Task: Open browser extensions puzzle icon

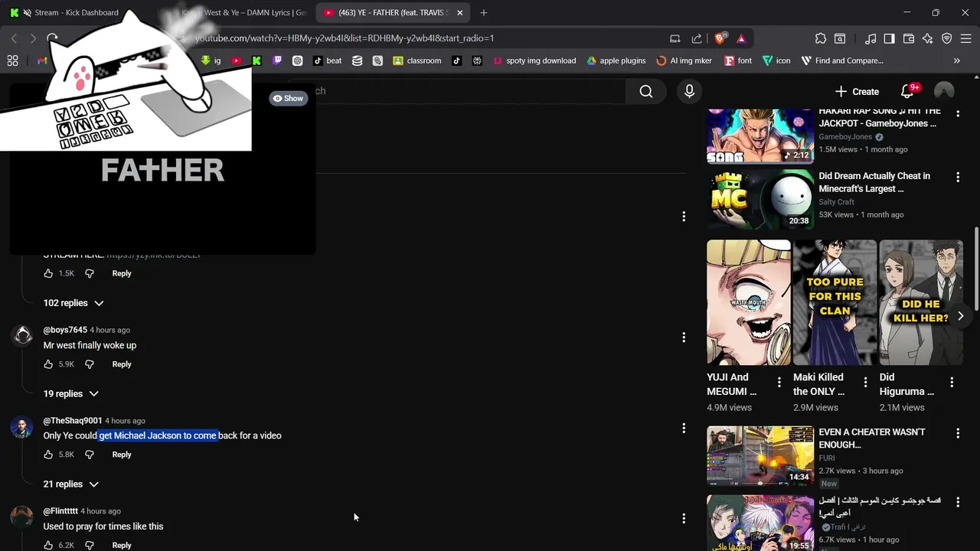Action: coord(821,38)
